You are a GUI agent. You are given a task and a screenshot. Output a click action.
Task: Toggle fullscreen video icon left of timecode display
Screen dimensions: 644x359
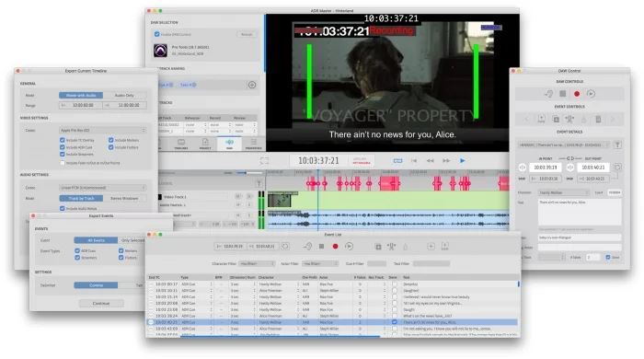point(264,160)
